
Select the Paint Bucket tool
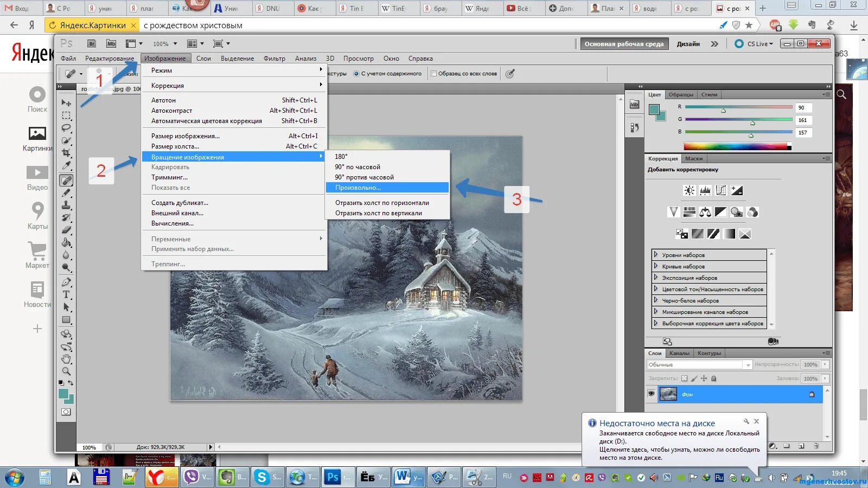(x=66, y=242)
